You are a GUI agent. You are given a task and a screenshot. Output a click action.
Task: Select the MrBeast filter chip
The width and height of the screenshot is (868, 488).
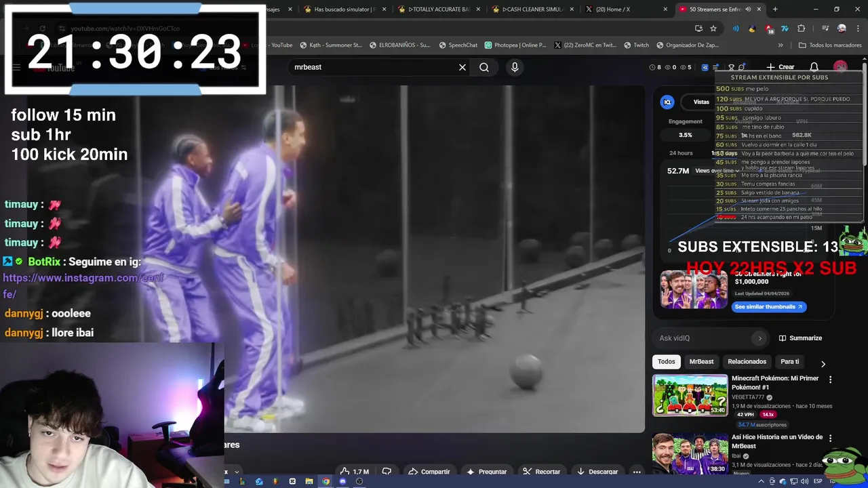pos(701,362)
